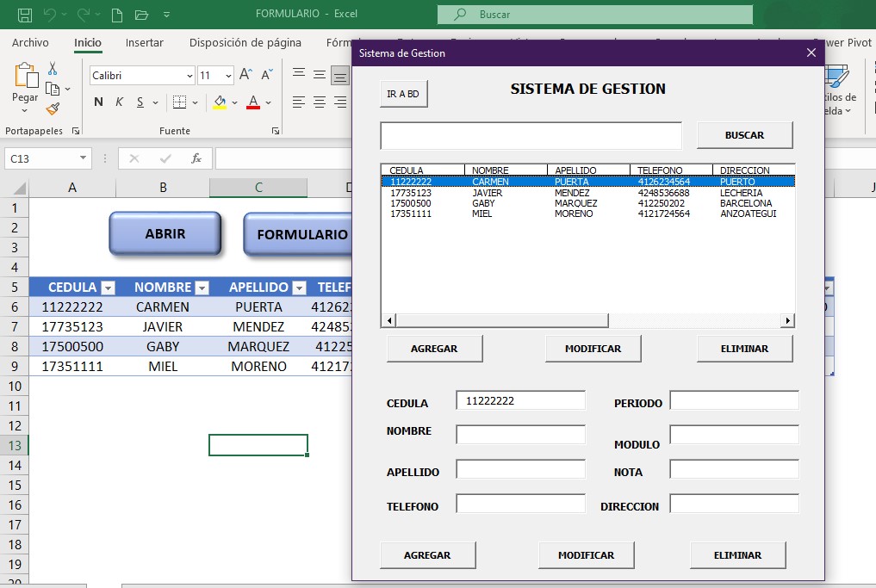Image resolution: width=876 pixels, height=588 pixels.
Task: Expand the borders dropdown arrow
Action: click(x=195, y=102)
